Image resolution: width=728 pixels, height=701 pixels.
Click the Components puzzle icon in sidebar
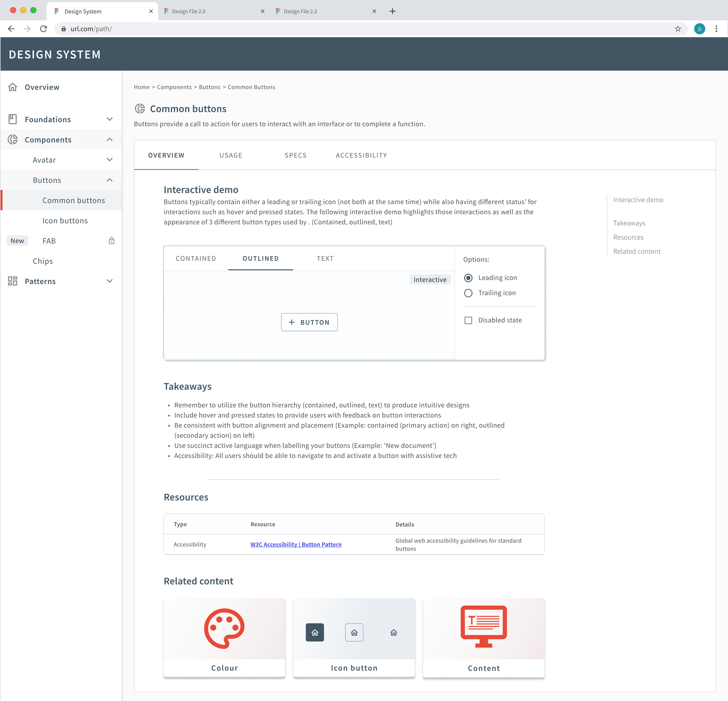[13, 139]
